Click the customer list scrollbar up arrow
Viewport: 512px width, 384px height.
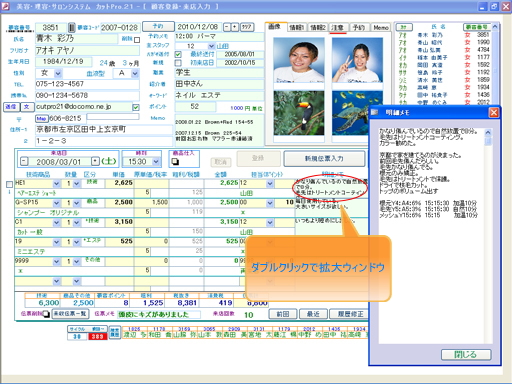pyautogui.click(x=495, y=26)
